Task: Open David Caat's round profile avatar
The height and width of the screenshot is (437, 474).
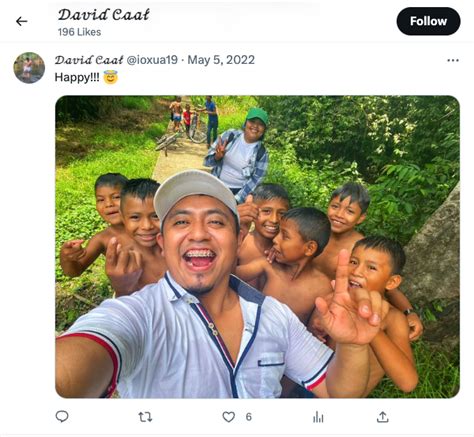Action: tap(29, 68)
